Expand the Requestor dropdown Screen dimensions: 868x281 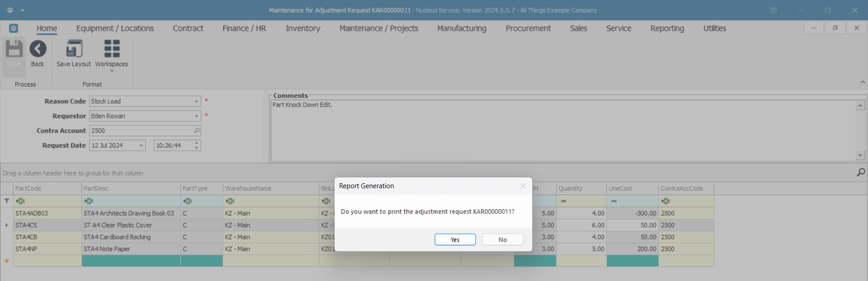[x=197, y=116]
